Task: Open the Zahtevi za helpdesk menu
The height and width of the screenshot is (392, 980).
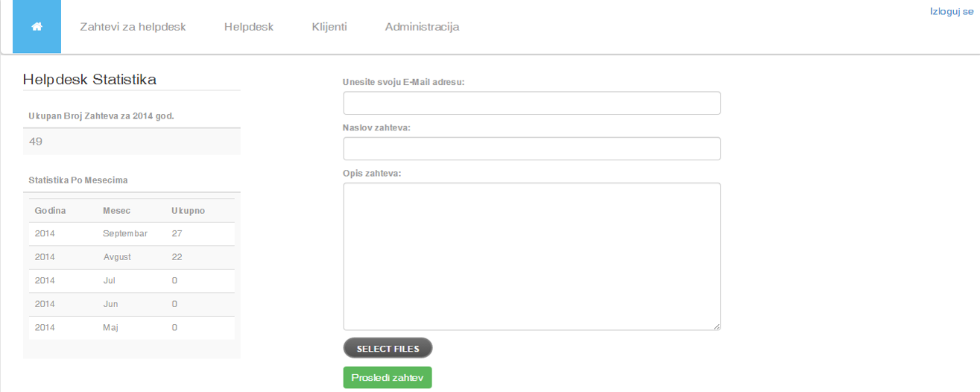Action: (x=133, y=27)
